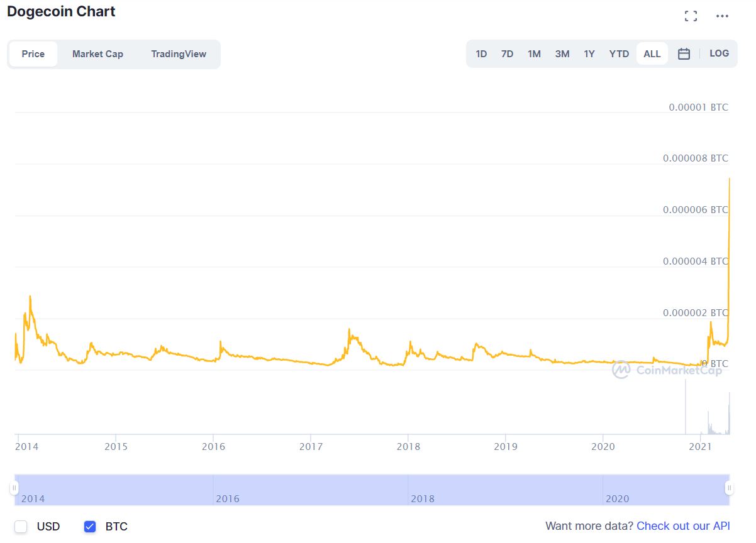Screen dimensions: 756x543
Task: Choose the 3M time range
Action: tap(562, 54)
